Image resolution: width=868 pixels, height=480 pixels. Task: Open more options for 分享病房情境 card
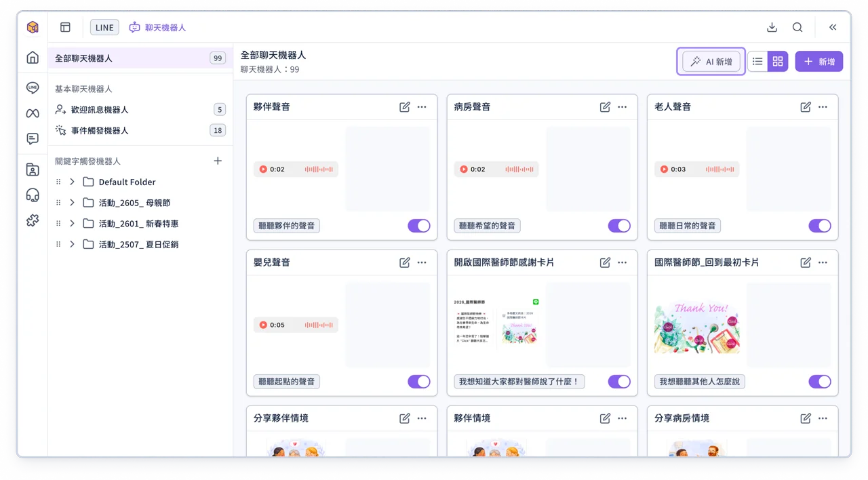point(823,418)
